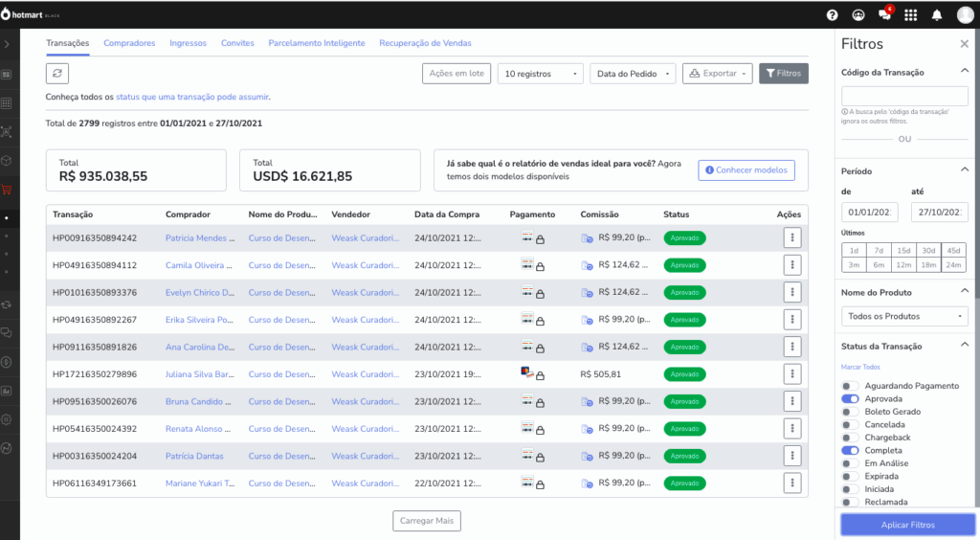Open Parcelamento Inteligente tab
The width and height of the screenshot is (980, 540).
point(317,43)
